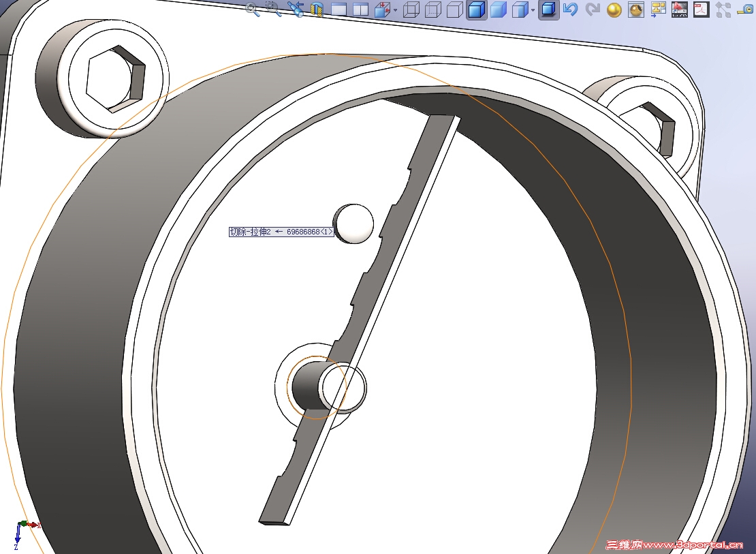Click the View Orientation cube icon
Screen dimensions: 756x554
coord(382,10)
